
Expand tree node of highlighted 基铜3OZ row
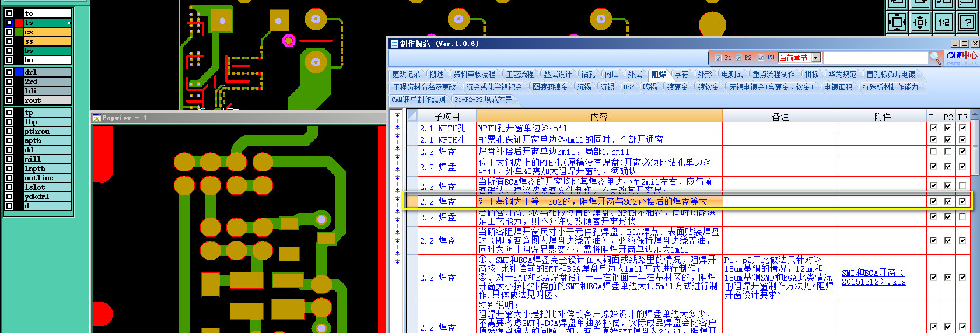click(398, 199)
